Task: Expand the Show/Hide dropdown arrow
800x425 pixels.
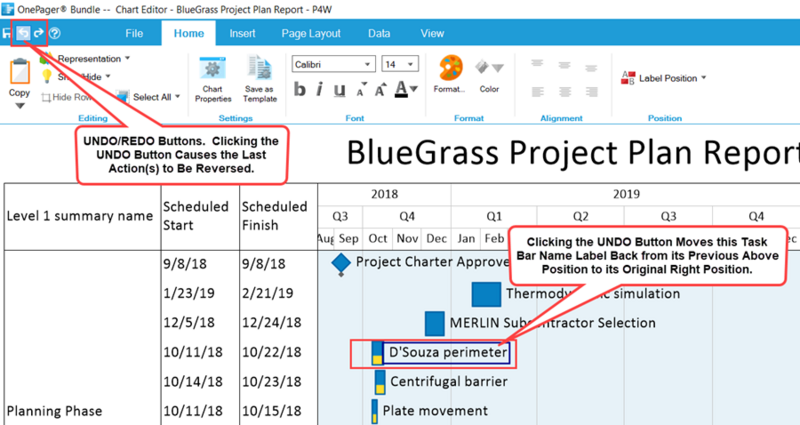Action: 108,77
